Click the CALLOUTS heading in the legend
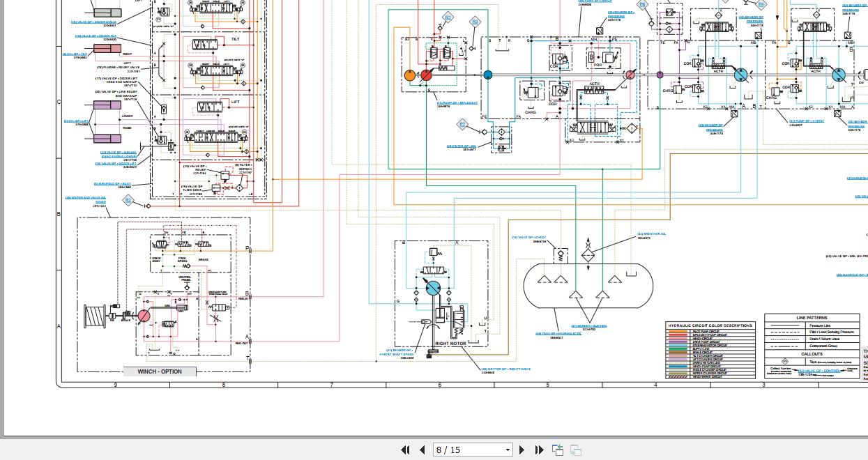This screenshot has height=460, width=868. pyautogui.click(x=812, y=354)
